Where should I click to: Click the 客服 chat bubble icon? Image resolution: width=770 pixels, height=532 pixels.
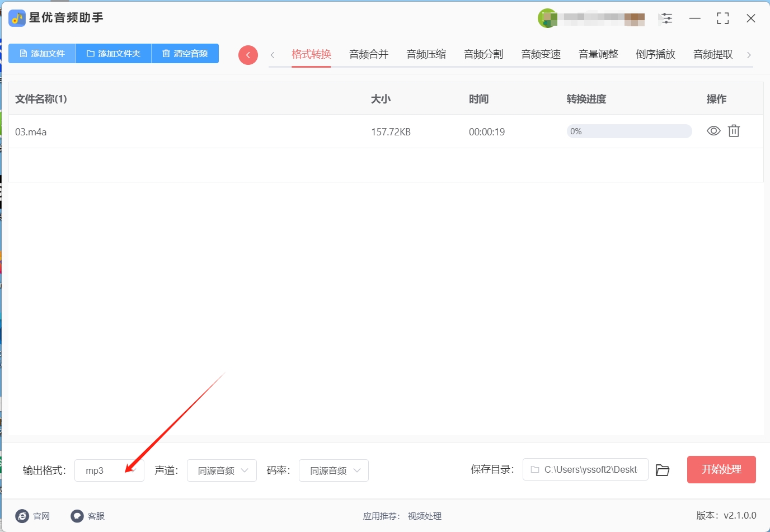[77, 516]
